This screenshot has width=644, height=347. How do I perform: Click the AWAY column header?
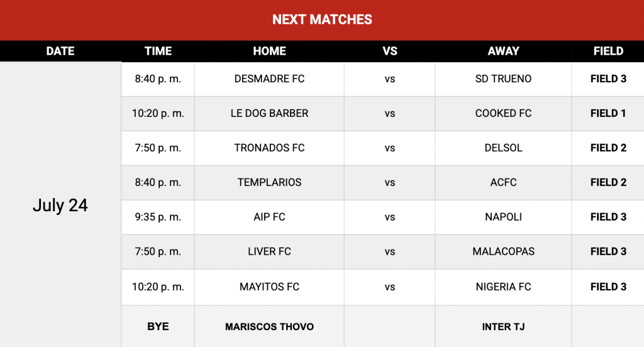504,51
